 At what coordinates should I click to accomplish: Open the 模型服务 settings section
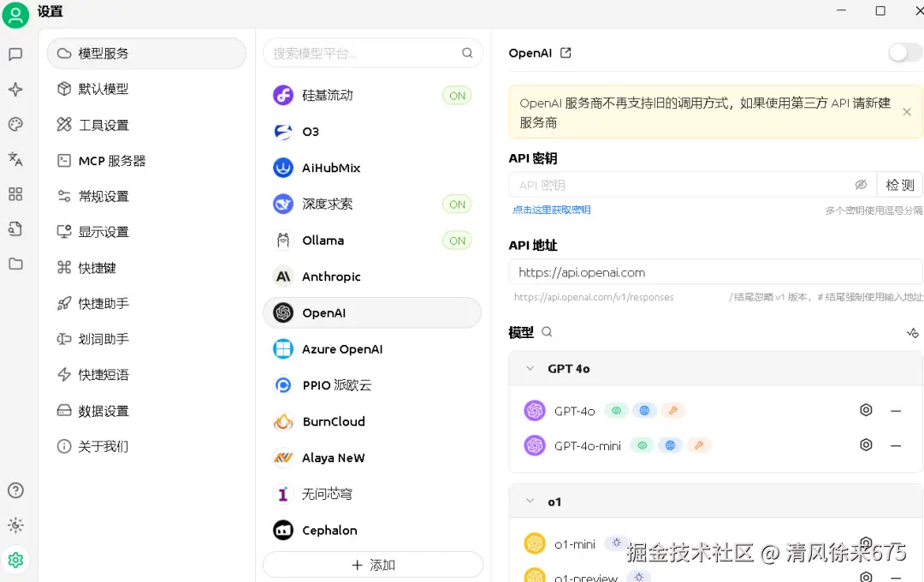pos(146,54)
